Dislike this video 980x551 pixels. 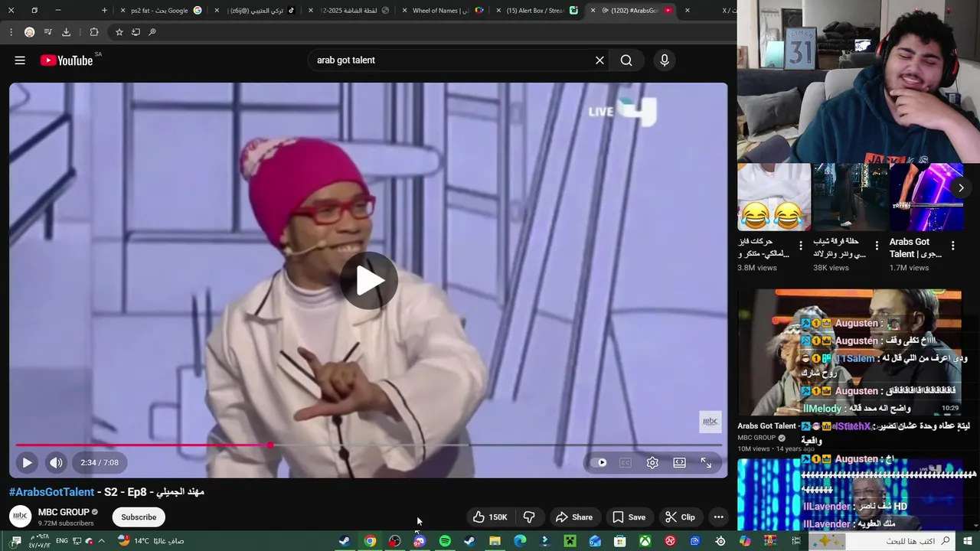pyautogui.click(x=529, y=517)
